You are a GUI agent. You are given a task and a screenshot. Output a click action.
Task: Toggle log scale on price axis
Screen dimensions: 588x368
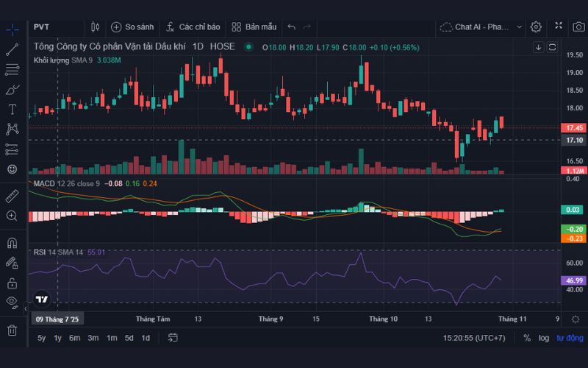pos(543,338)
